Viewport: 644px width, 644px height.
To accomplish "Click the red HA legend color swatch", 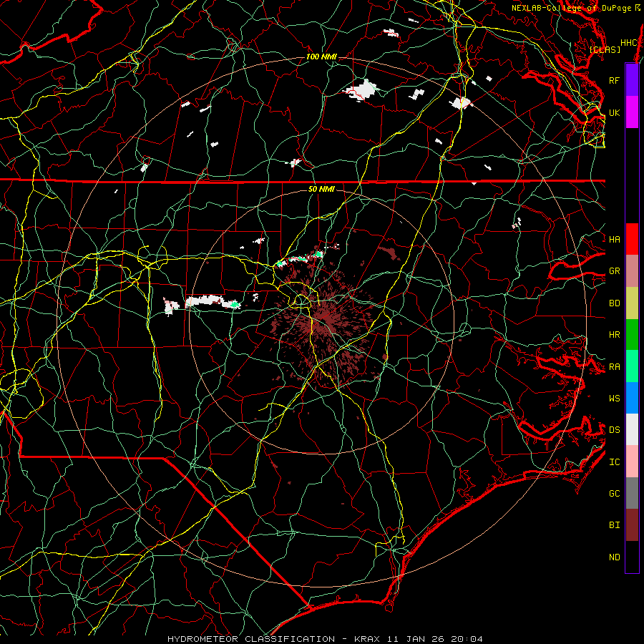I will (632, 239).
